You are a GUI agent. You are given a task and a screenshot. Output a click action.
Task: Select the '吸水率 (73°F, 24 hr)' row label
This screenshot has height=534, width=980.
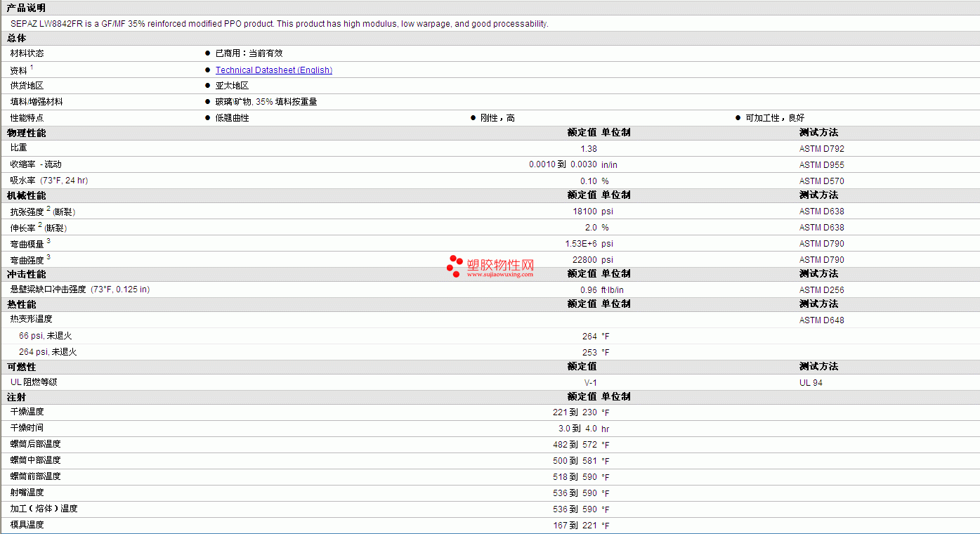point(49,181)
